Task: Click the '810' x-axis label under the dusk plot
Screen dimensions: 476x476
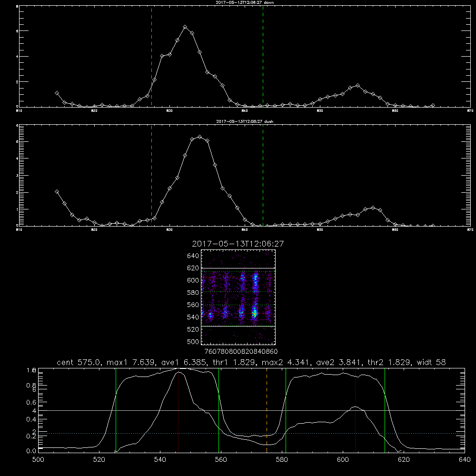Action: pos(19,230)
